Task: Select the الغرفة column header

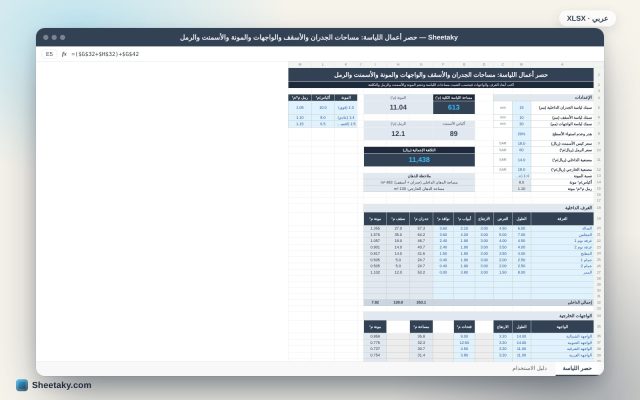Action: tap(562, 218)
